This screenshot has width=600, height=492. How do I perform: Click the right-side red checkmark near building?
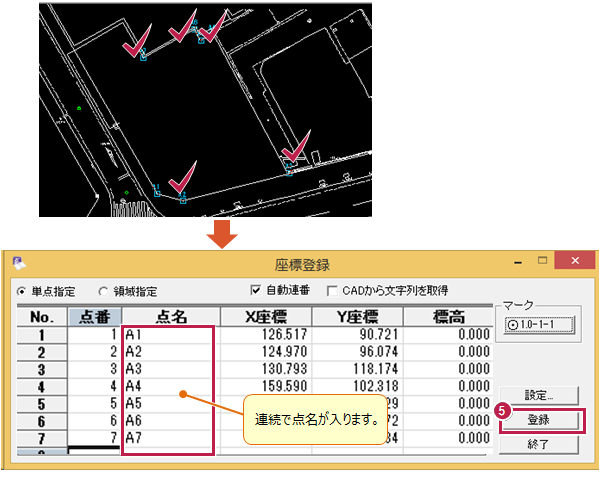[296, 148]
